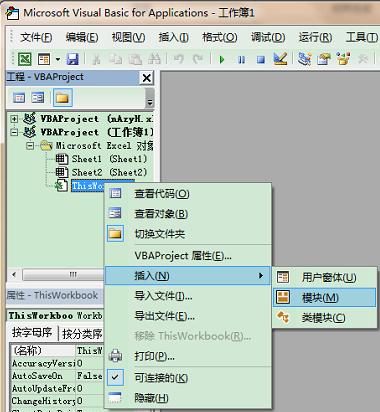380x412 pixels.
Task: Toggle Design Mode toolbar icon
Action: [280, 59]
